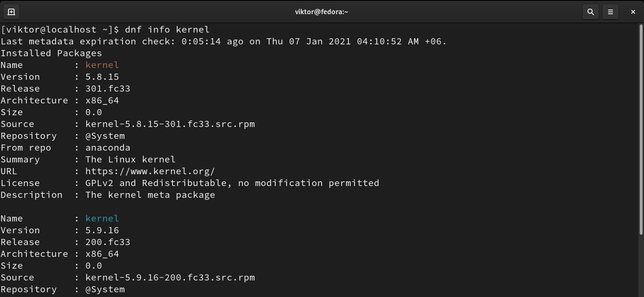The image size is (644, 297).
Task: Click the kernel-5.9.16-200.fc33.src.rpm source text
Action: coord(170,278)
